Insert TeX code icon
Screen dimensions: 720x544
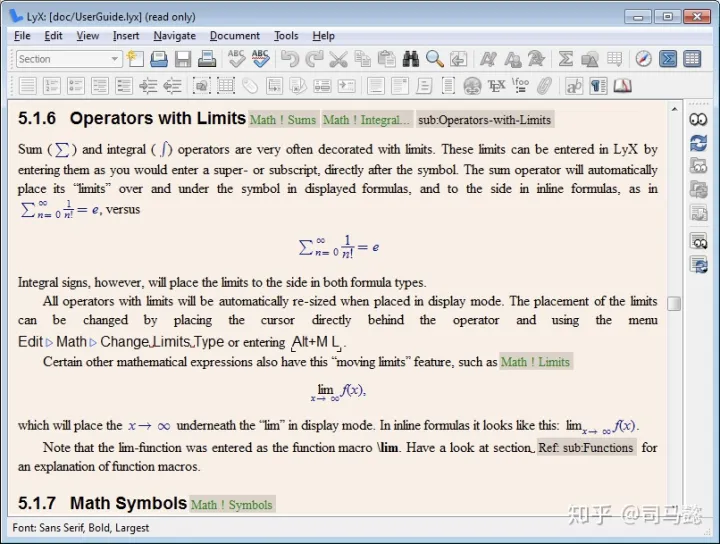coord(496,85)
